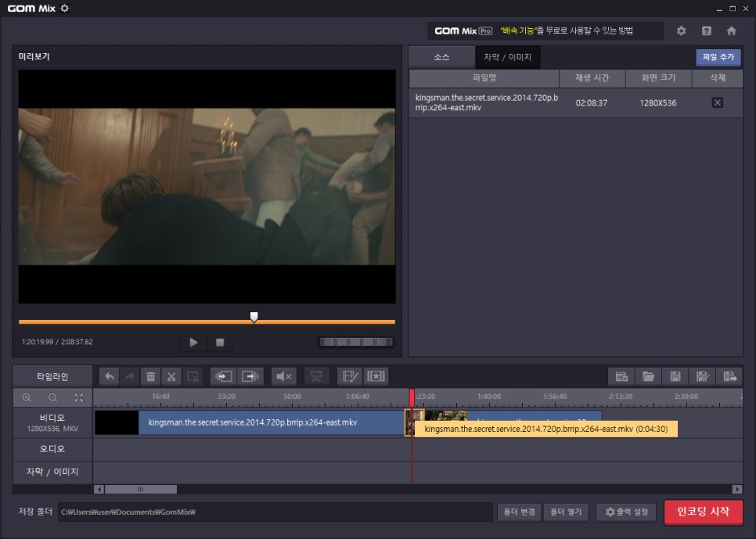Select the 오디오 track header

[x=52, y=449]
